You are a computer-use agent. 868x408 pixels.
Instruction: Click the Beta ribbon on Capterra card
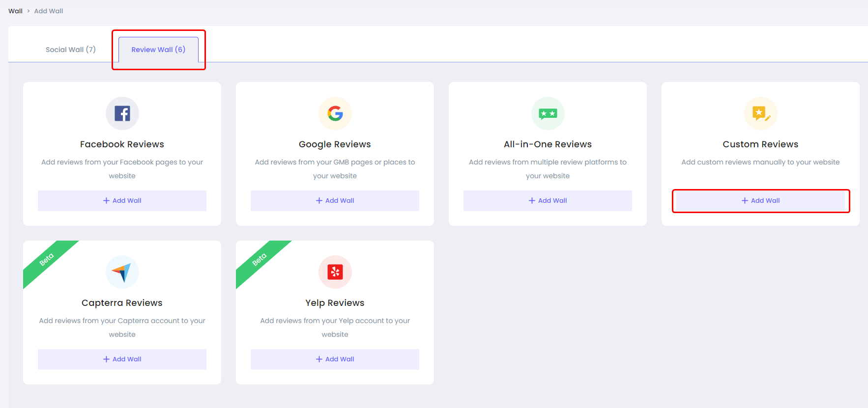click(47, 260)
